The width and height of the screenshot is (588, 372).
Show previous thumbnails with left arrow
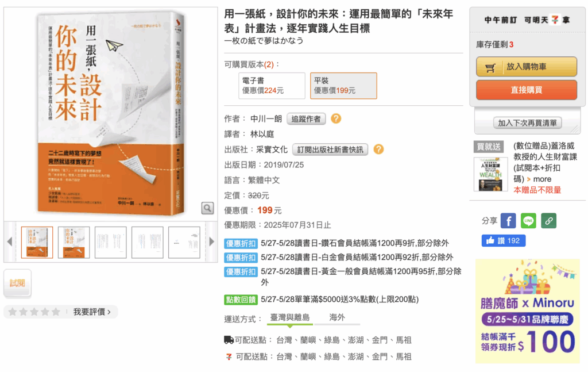(10, 242)
